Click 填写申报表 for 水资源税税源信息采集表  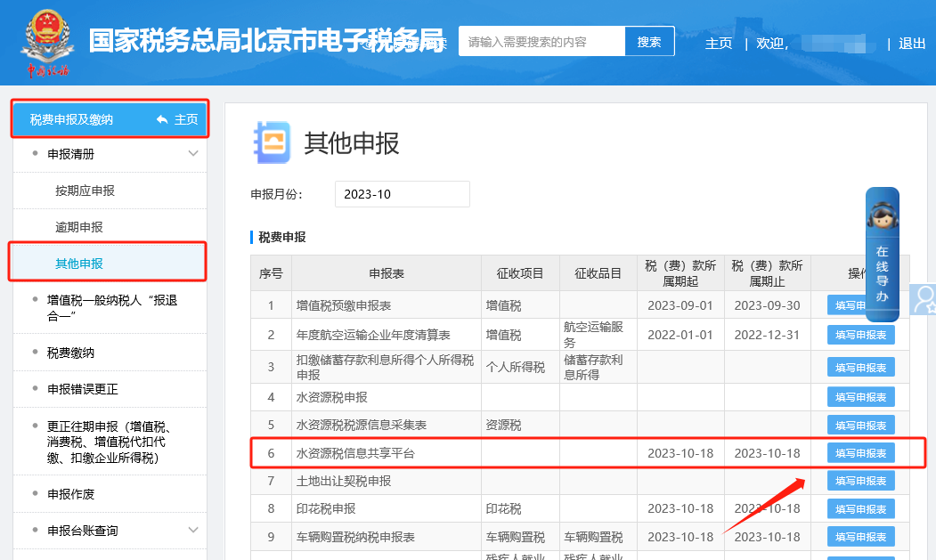click(x=861, y=425)
